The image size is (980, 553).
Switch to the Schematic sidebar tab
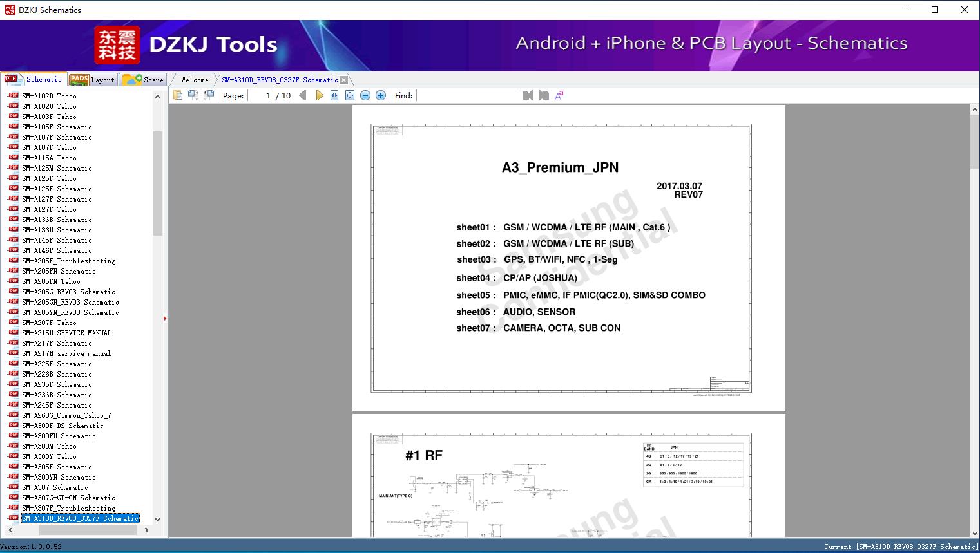click(34, 79)
